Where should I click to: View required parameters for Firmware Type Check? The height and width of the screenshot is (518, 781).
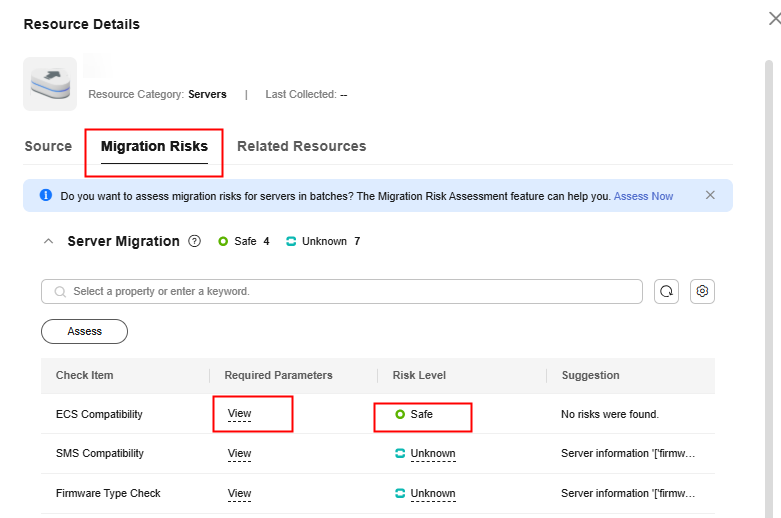coord(239,494)
